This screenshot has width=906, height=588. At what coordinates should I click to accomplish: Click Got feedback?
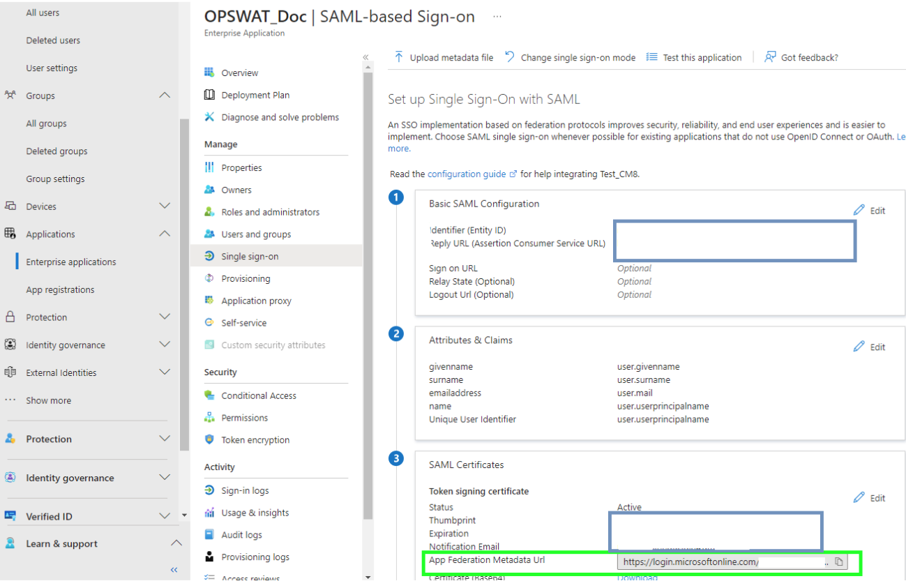pyautogui.click(x=801, y=57)
